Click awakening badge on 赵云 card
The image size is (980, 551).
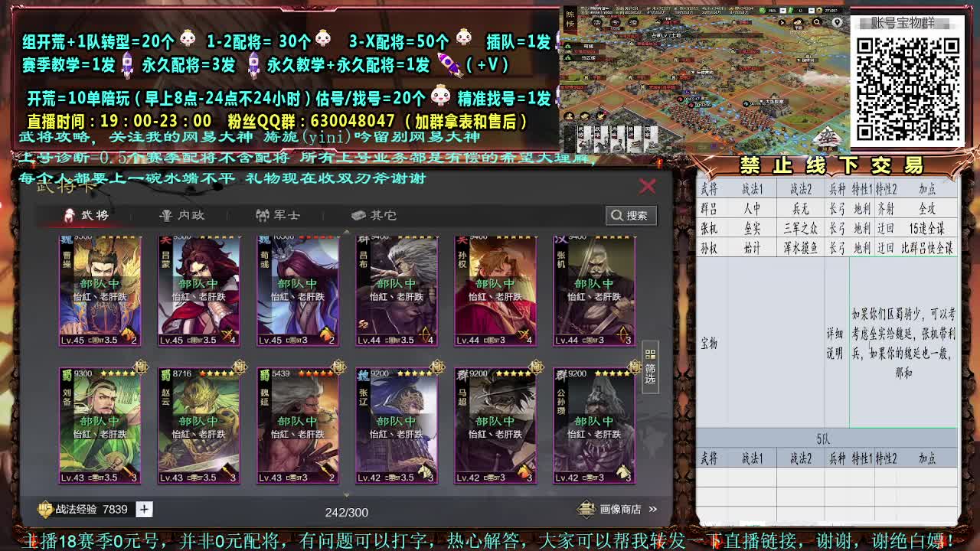(x=240, y=367)
